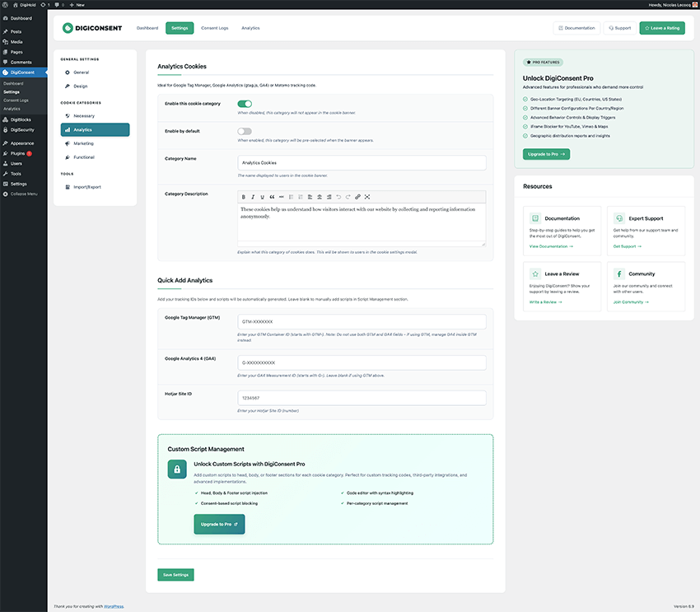
Task: Click the Underline icon in editor toolbar
Action: pos(262,197)
